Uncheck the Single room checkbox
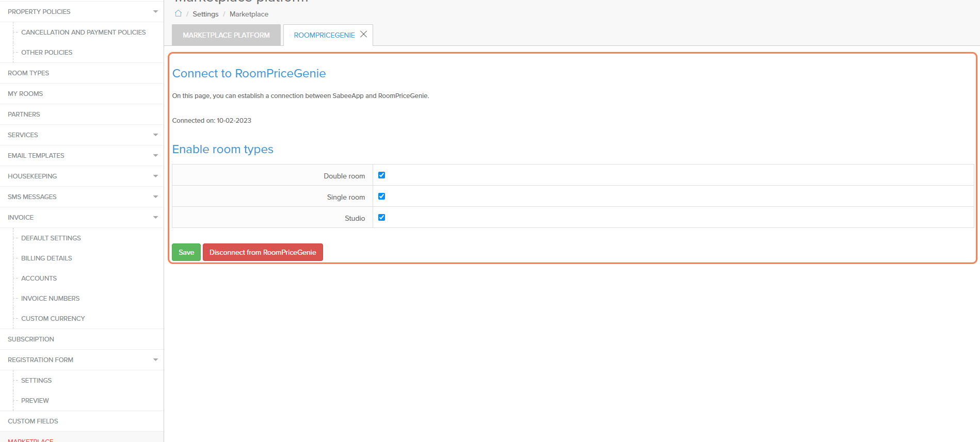Image resolution: width=980 pixels, height=442 pixels. click(382, 197)
